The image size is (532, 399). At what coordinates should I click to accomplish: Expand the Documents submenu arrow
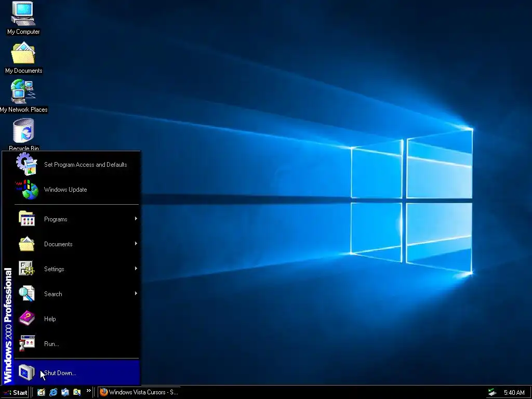click(x=136, y=244)
